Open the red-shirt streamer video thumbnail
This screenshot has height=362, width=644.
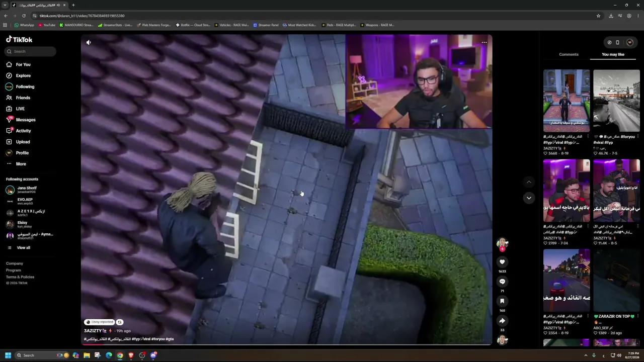coord(567,191)
